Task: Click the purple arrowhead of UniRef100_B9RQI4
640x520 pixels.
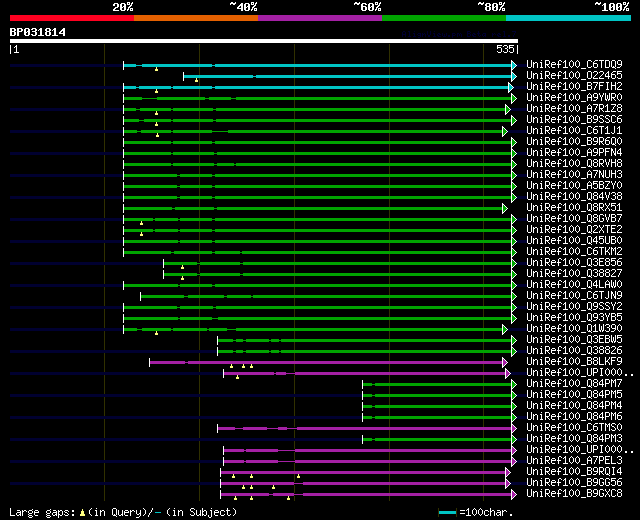Action: [508, 473]
